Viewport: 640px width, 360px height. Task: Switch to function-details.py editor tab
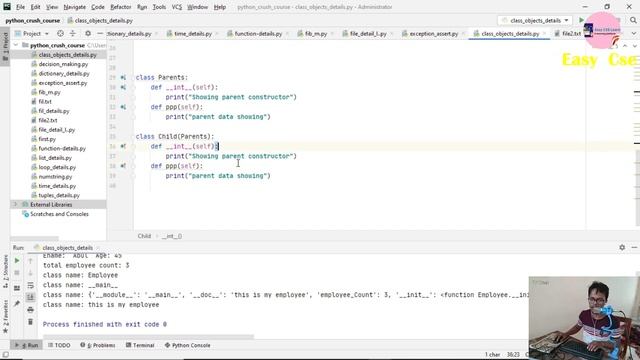(258, 33)
